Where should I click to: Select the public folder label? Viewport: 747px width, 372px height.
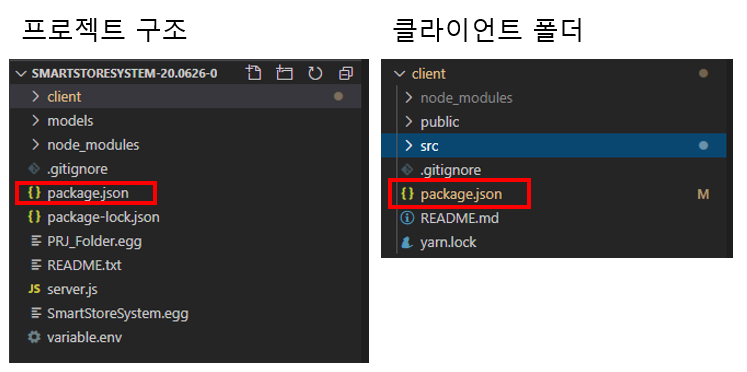tap(440, 122)
